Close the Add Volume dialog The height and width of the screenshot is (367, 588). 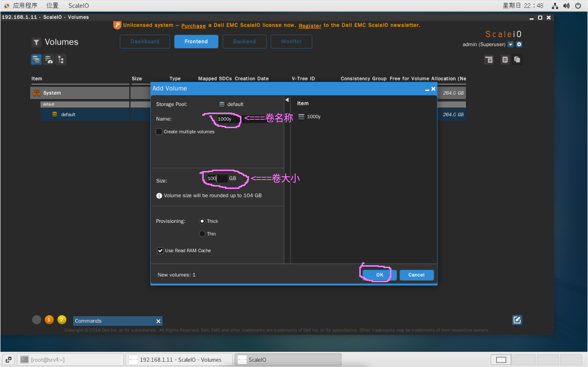433,89
